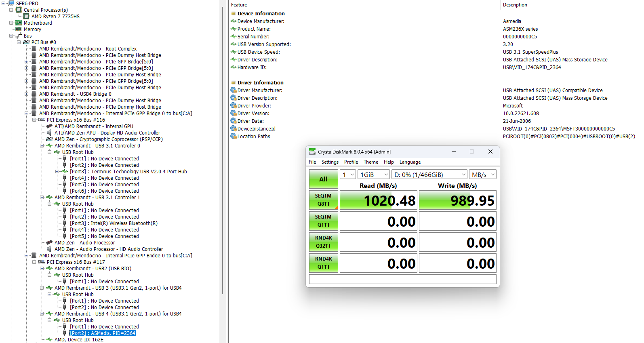
Task: Click the Display HD Audio Controller speaker icon
Action: point(49,133)
